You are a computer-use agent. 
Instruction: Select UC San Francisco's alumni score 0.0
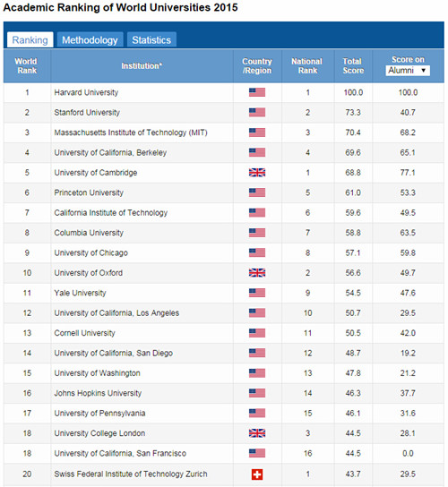[x=408, y=454]
